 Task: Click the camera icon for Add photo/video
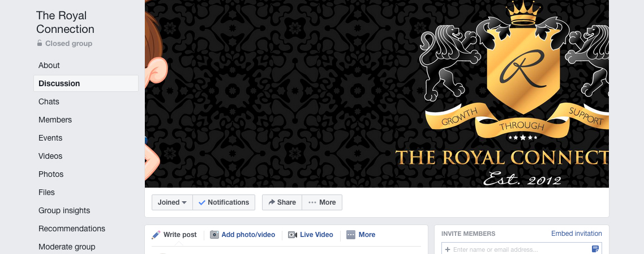click(214, 235)
